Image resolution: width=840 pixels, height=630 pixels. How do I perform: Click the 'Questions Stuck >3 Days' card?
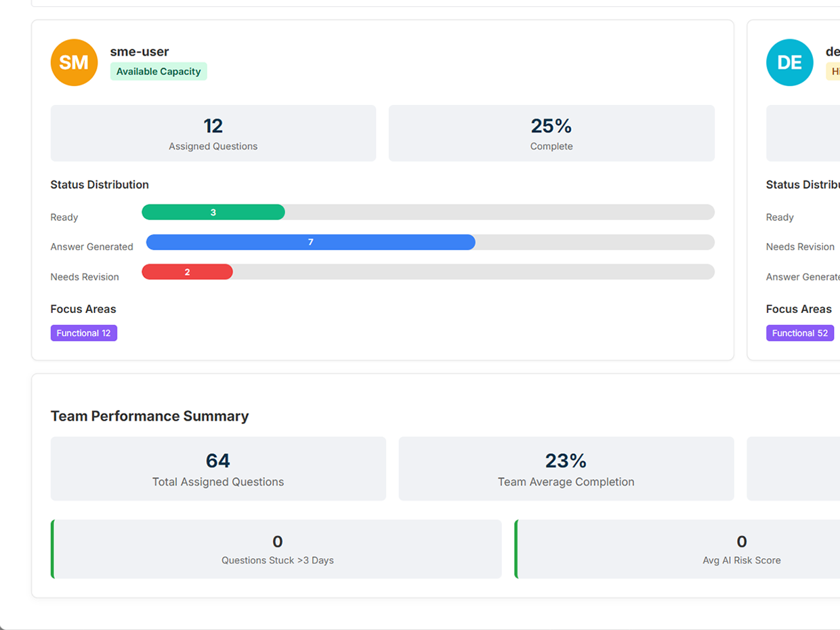point(276,549)
